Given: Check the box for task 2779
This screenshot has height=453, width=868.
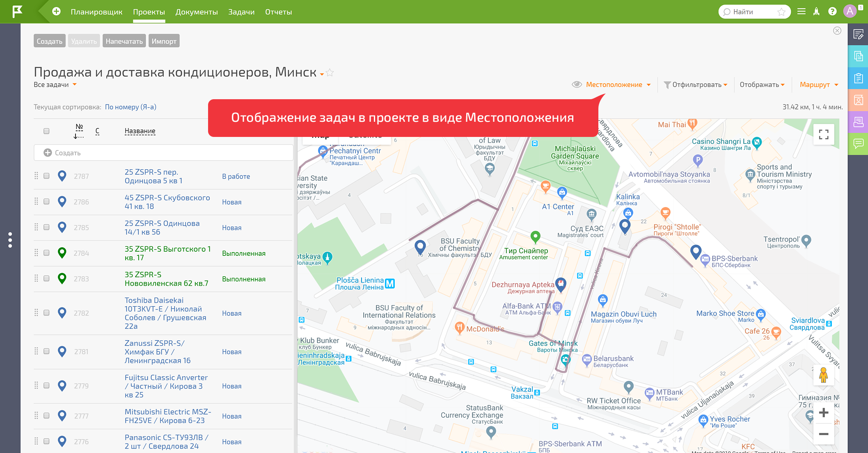Looking at the screenshot, I should 46,385.
